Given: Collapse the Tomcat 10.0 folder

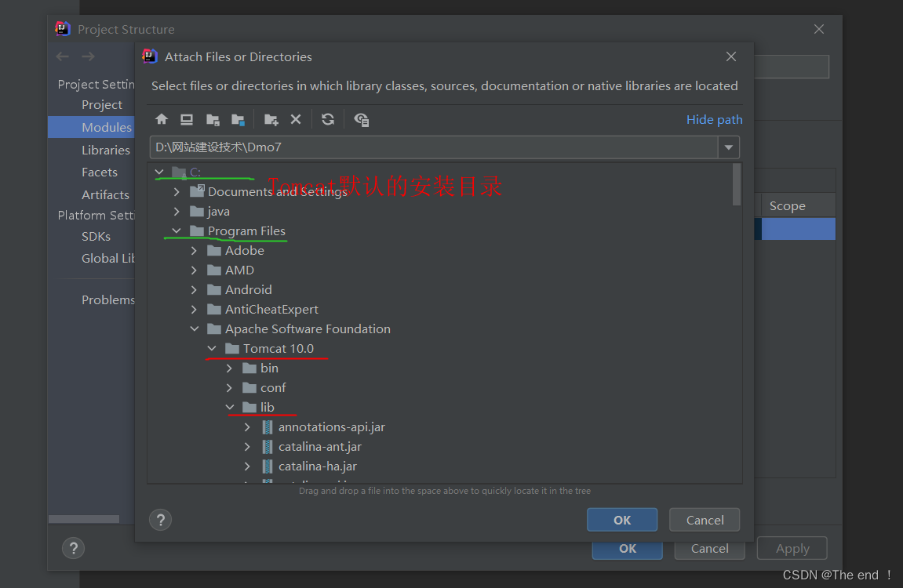Looking at the screenshot, I should tap(212, 348).
